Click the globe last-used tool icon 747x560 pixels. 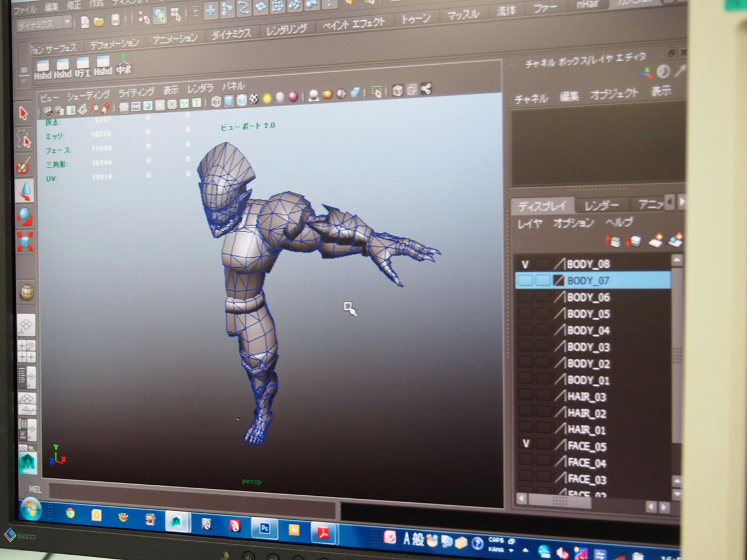click(27, 292)
